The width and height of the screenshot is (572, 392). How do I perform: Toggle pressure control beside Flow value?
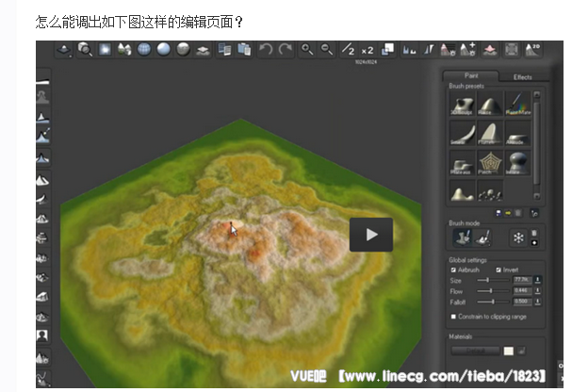(x=537, y=290)
